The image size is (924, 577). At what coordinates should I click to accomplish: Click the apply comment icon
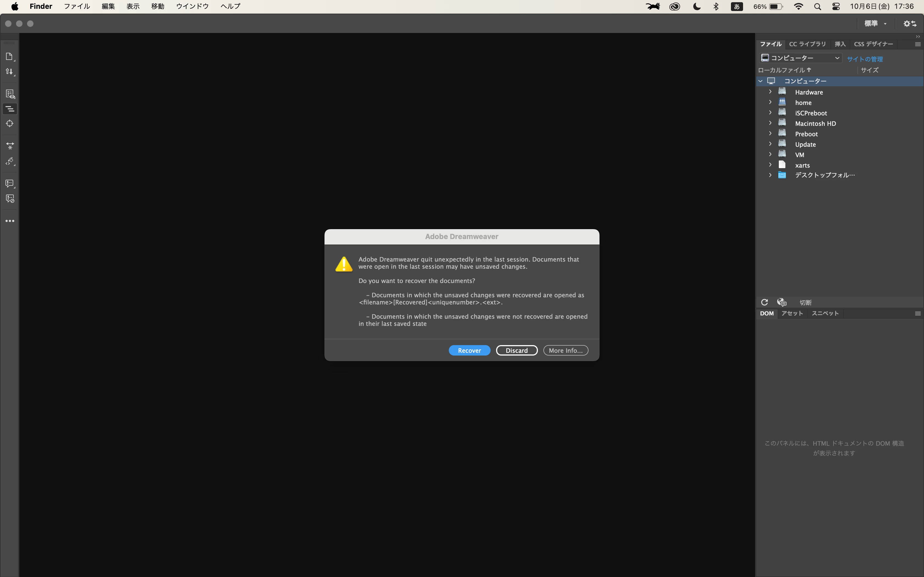(10, 184)
